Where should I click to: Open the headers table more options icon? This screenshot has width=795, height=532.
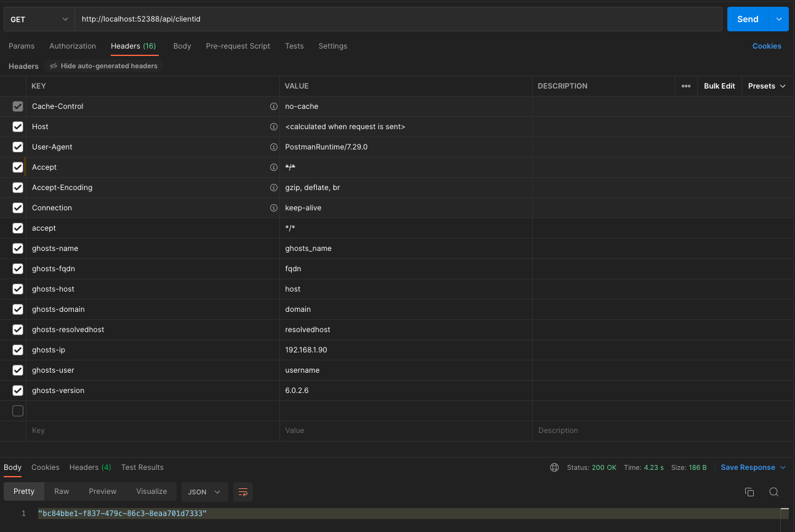685,86
